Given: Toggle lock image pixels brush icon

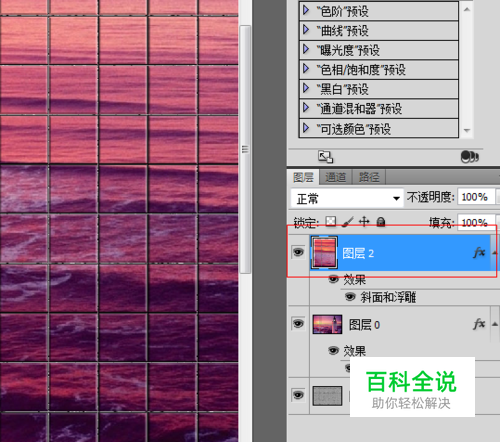Looking at the screenshot, I should (347, 221).
